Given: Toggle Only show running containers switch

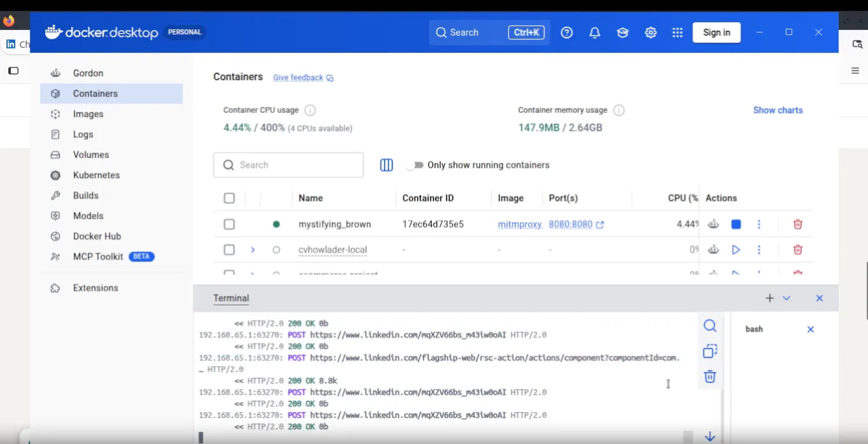Looking at the screenshot, I should (415, 165).
